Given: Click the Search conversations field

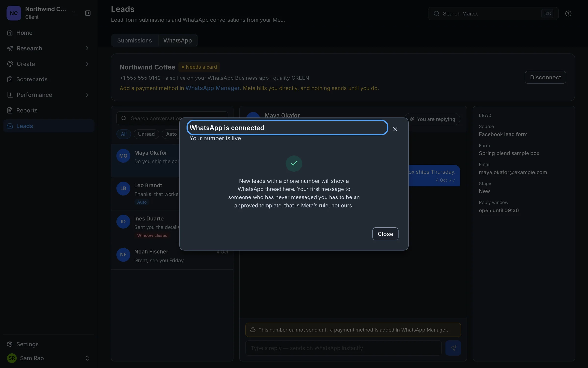Looking at the screenshot, I should pos(172,118).
